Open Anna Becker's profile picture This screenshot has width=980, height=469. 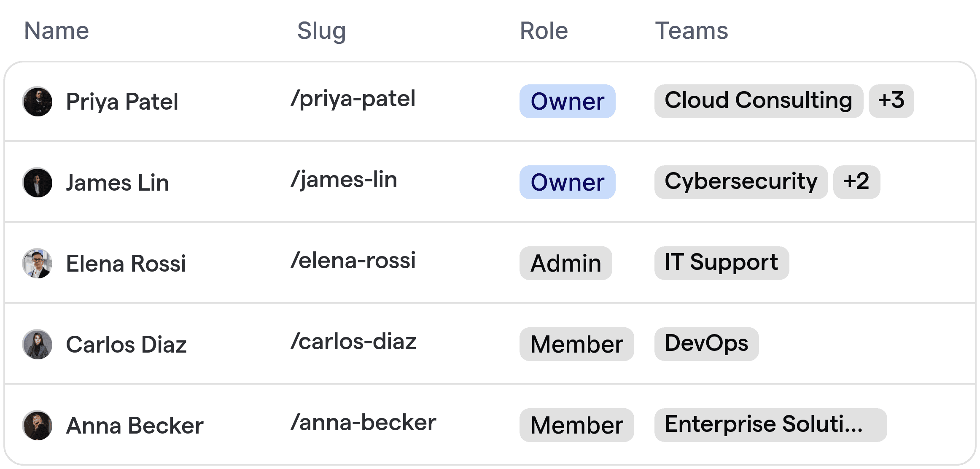(38, 425)
